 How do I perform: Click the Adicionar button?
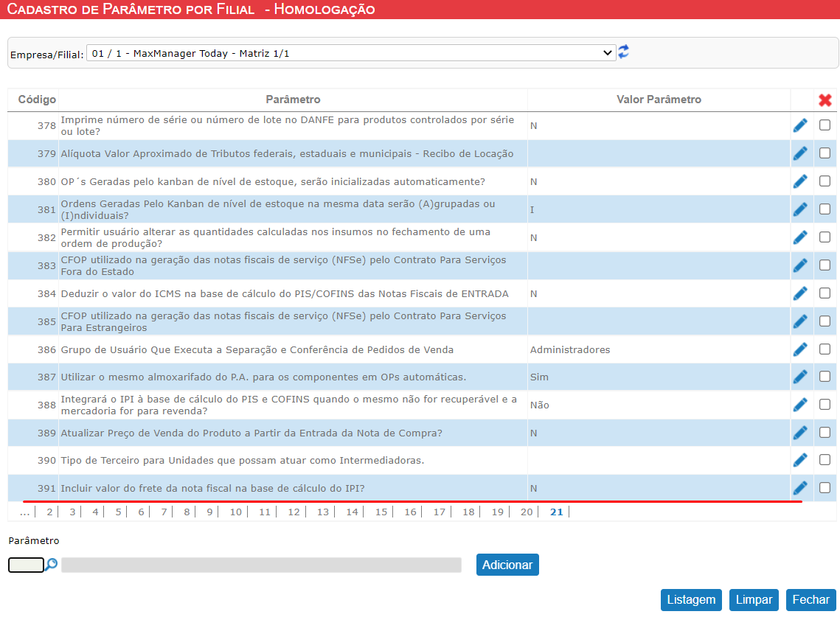click(x=507, y=565)
